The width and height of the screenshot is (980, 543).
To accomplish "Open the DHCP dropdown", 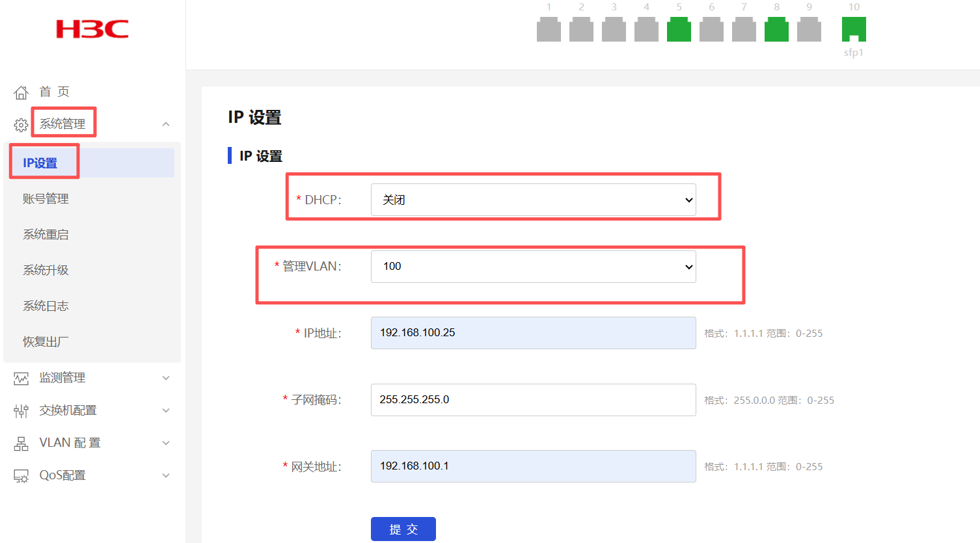I will click(533, 200).
